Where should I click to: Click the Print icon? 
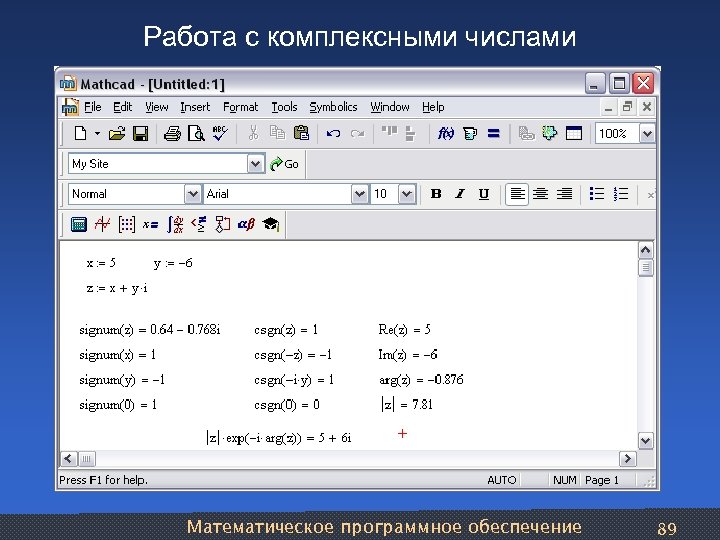[173, 134]
